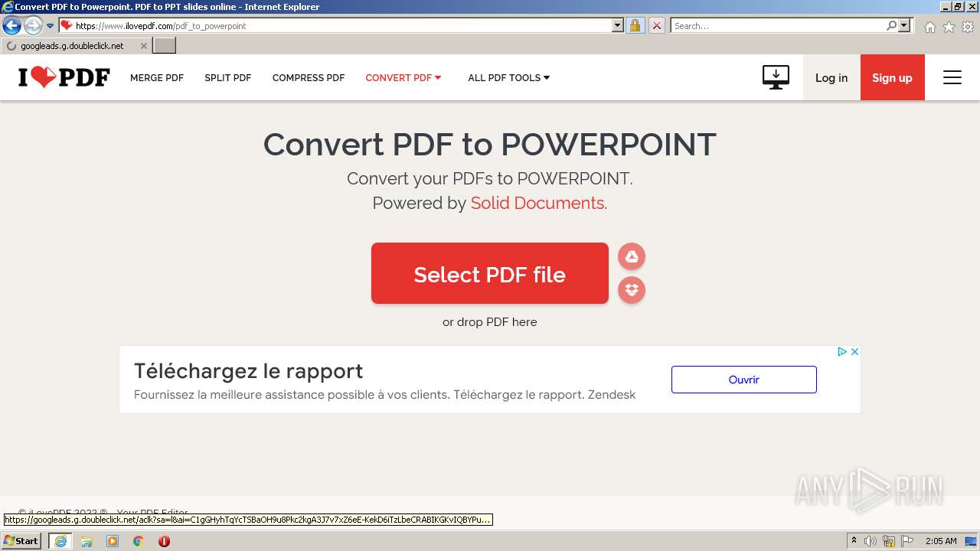The width and height of the screenshot is (980, 551).
Task: Open Opera icon in taskbar
Action: pos(164,541)
